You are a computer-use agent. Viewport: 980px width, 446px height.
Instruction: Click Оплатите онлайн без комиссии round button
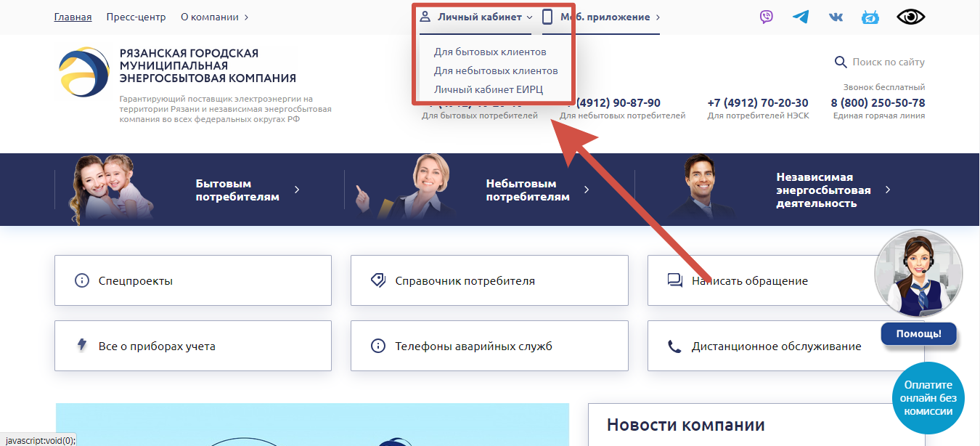coord(928,398)
